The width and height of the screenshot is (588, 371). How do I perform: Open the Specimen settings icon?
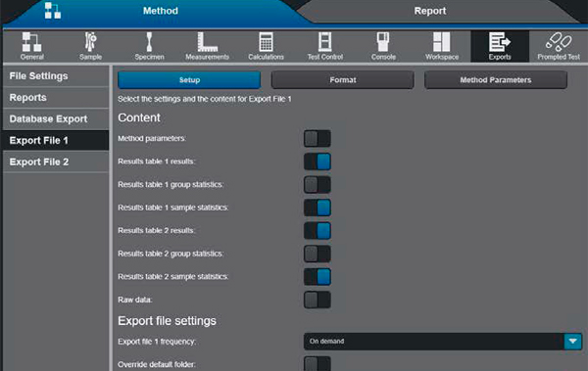[149, 46]
